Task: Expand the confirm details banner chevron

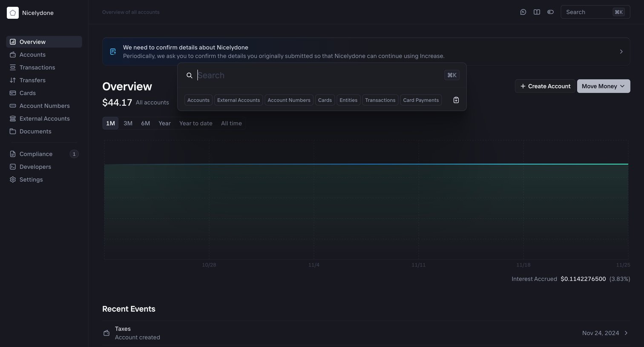Action: click(x=621, y=52)
